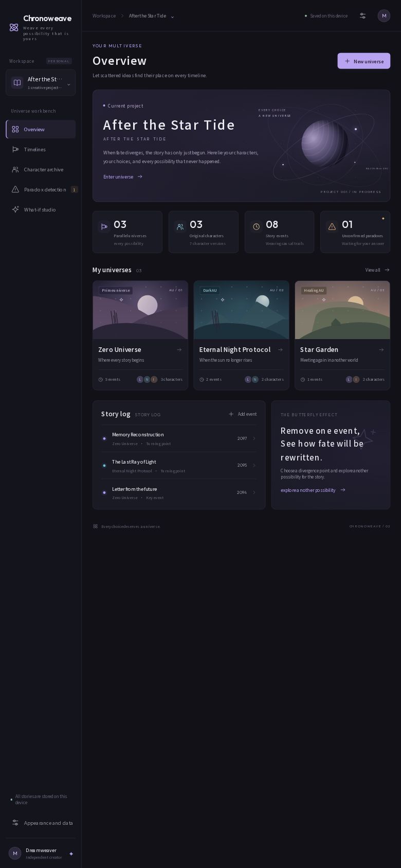Image resolution: width=401 pixels, height=868 pixels.
Task: Click the Paradox detection count badge
Action: coord(75,190)
